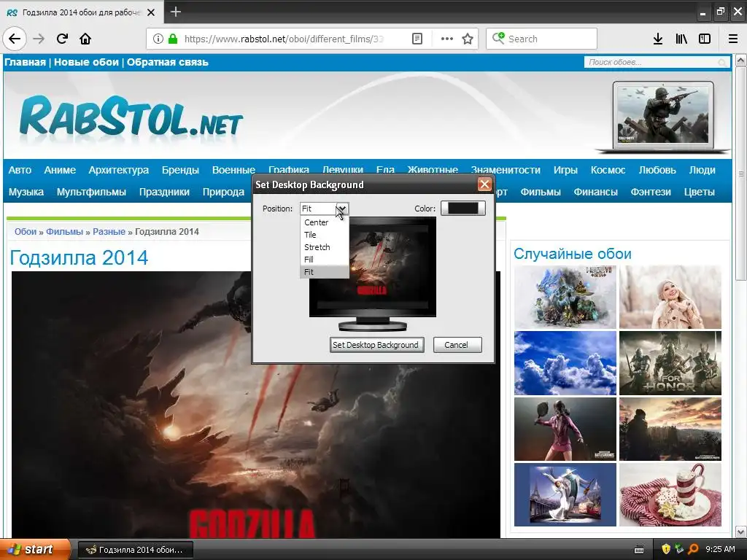Click Годзилла 2014 taskbar button
This screenshot has height=560, width=747.
(135, 550)
